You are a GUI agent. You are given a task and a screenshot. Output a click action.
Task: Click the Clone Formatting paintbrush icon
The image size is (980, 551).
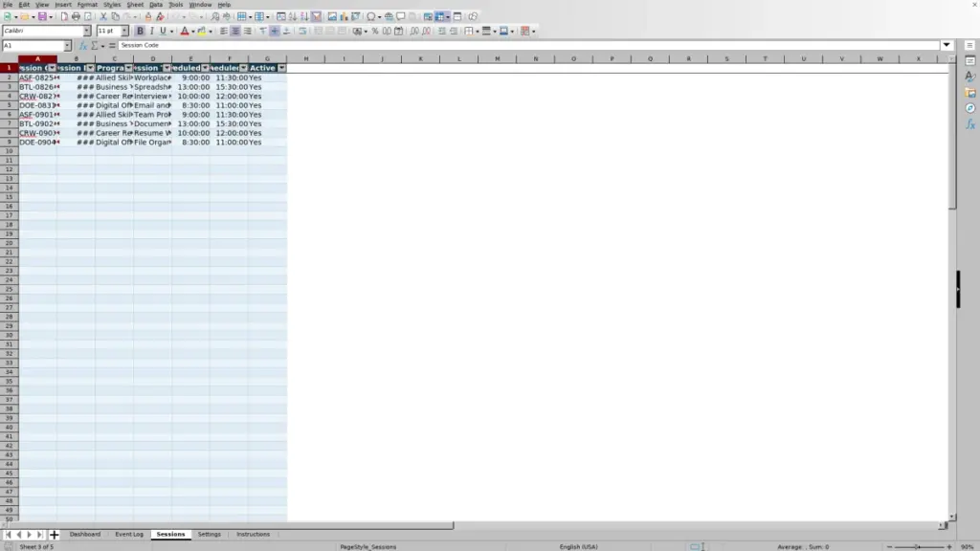(x=148, y=16)
